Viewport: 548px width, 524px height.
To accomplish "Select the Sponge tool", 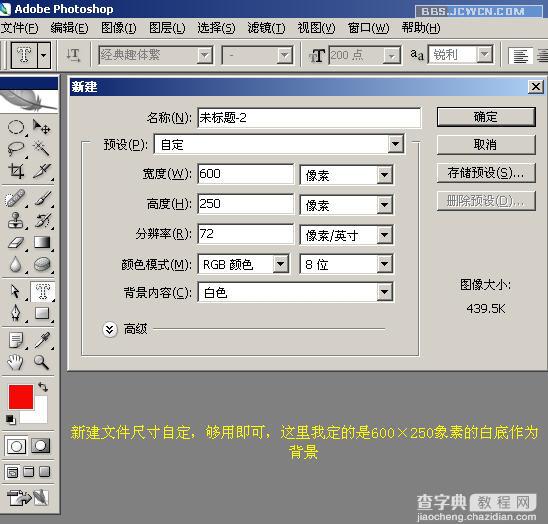I will pyautogui.click(x=42, y=264).
